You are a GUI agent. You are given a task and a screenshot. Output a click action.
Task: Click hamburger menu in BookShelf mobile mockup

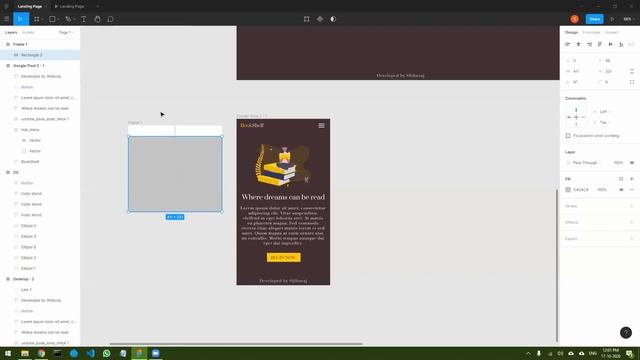coord(322,126)
